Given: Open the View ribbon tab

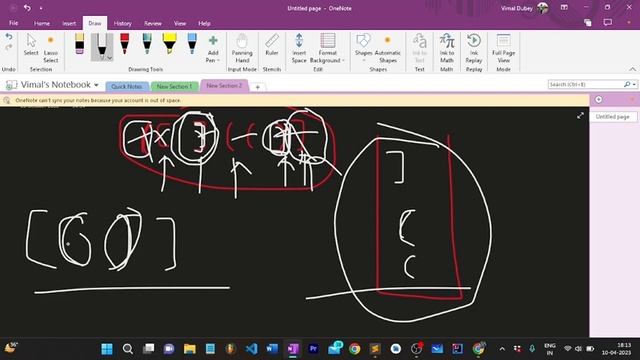Looking at the screenshot, I should pos(180,23).
